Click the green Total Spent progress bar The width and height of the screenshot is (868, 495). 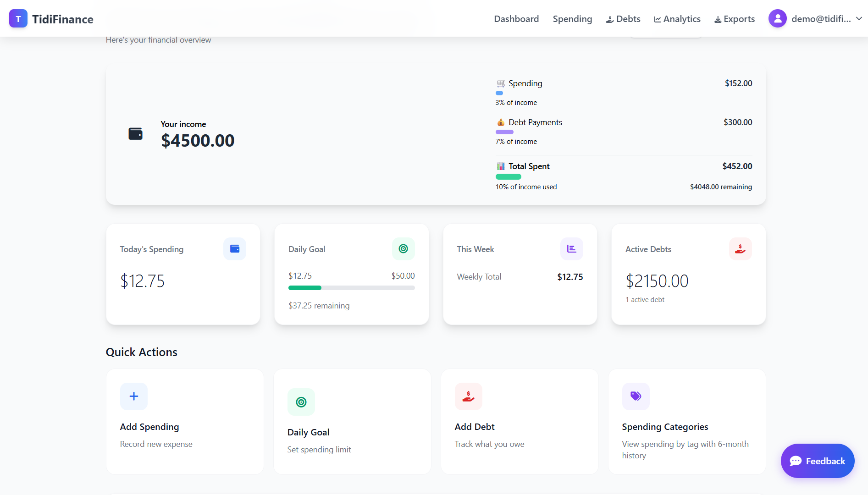click(509, 176)
